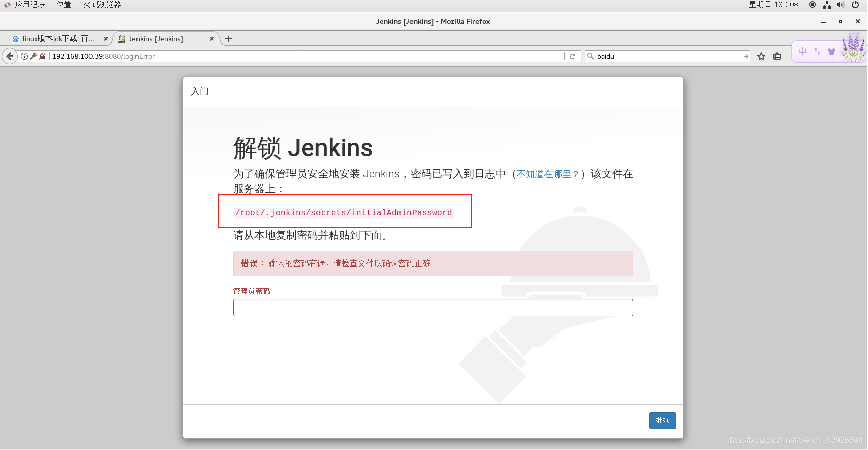Click the 错误 password error message

(433, 263)
